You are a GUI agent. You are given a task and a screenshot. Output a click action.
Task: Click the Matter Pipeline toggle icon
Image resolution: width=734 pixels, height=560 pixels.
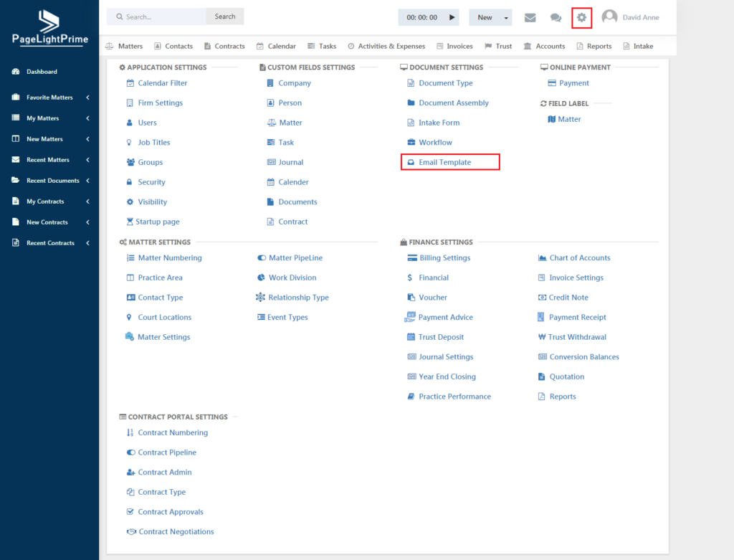click(x=262, y=258)
